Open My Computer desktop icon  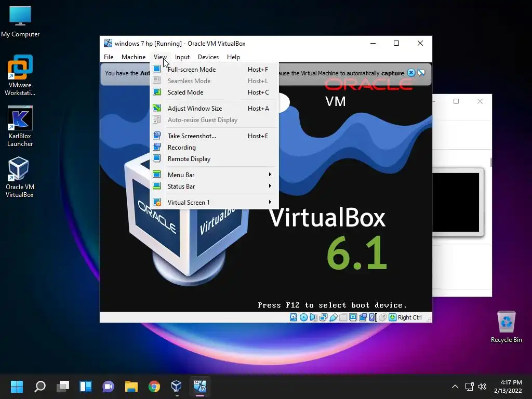click(20, 22)
